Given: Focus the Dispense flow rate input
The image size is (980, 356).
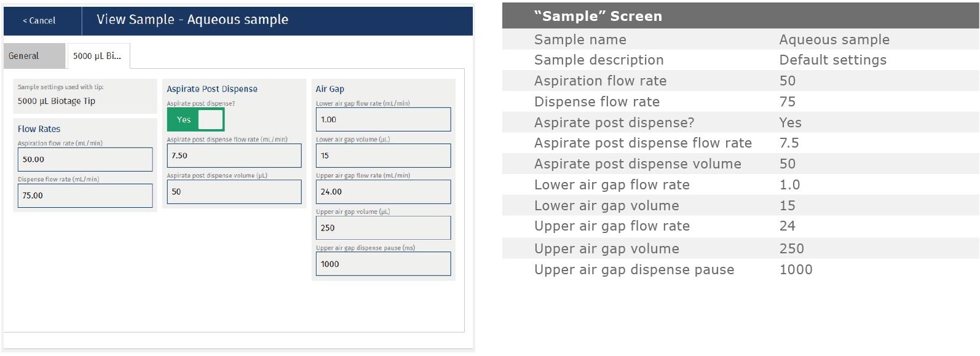Looking at the screenshot, I should point(85,196).
